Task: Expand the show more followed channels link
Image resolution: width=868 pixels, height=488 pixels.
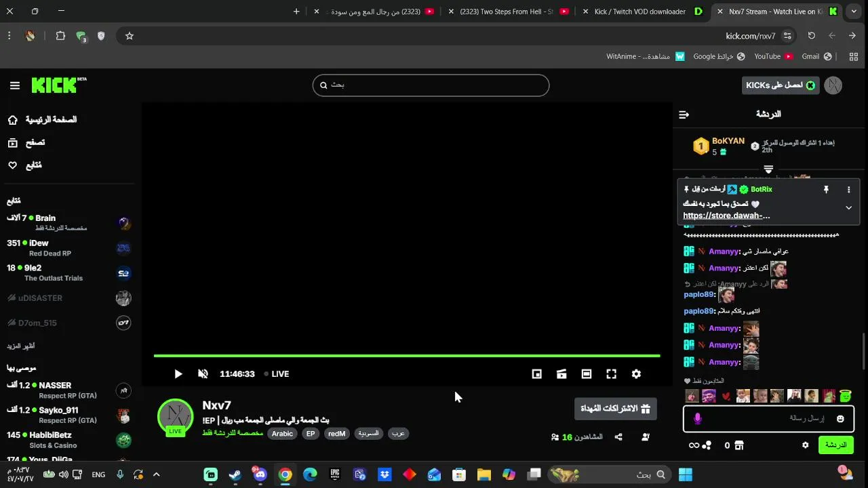Action: [x=20, y=346]
